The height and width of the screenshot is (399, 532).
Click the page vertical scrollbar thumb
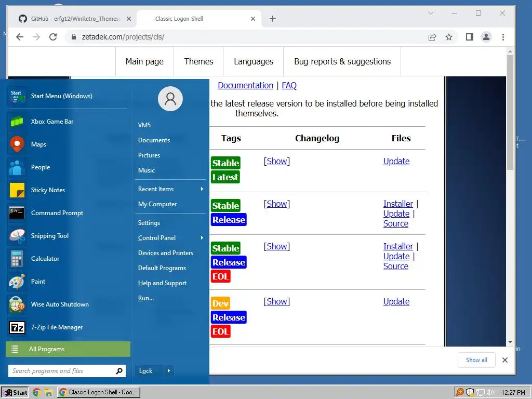click(x=510, y=112)
